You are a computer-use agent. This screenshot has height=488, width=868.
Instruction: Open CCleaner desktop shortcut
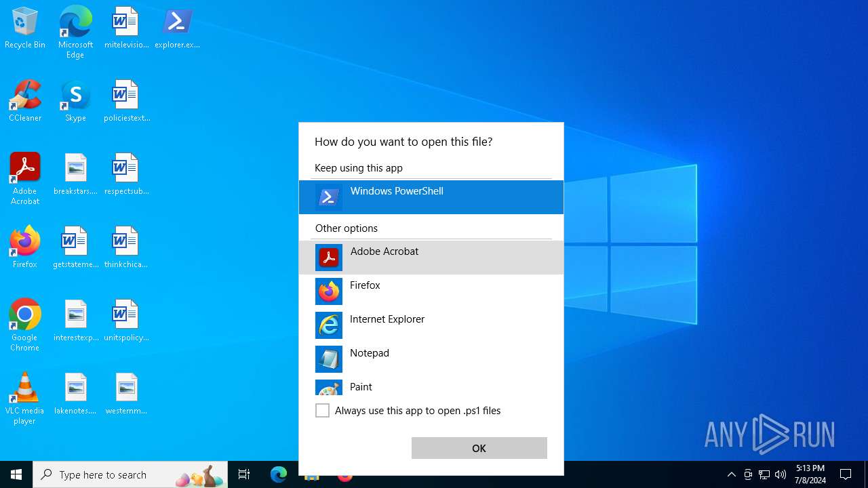25,102
